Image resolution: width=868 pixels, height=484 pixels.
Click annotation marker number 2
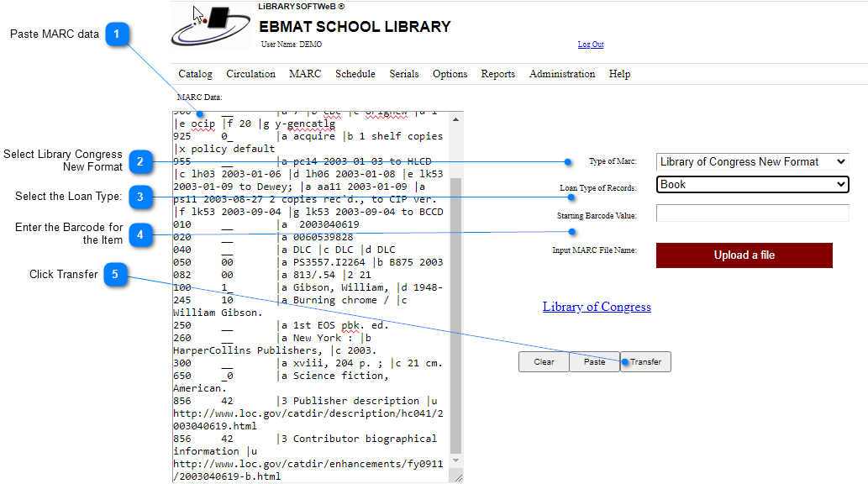click(x=141, y=161)
